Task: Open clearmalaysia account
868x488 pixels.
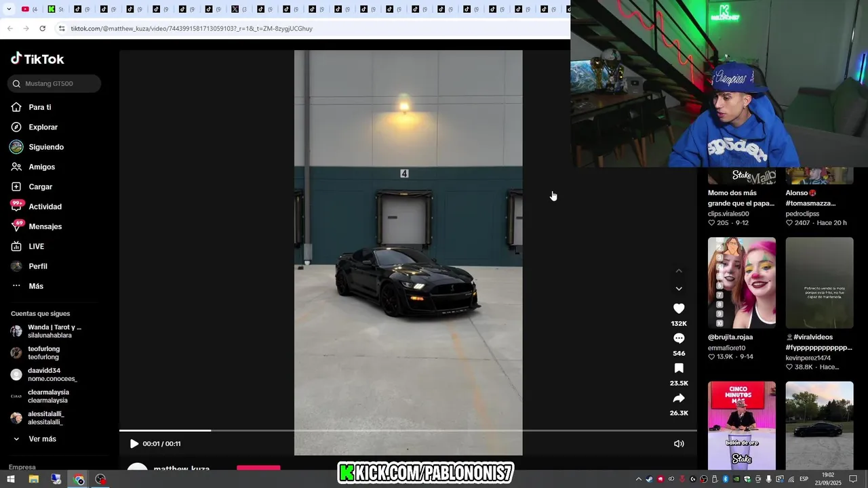Action: coord(48,396)
